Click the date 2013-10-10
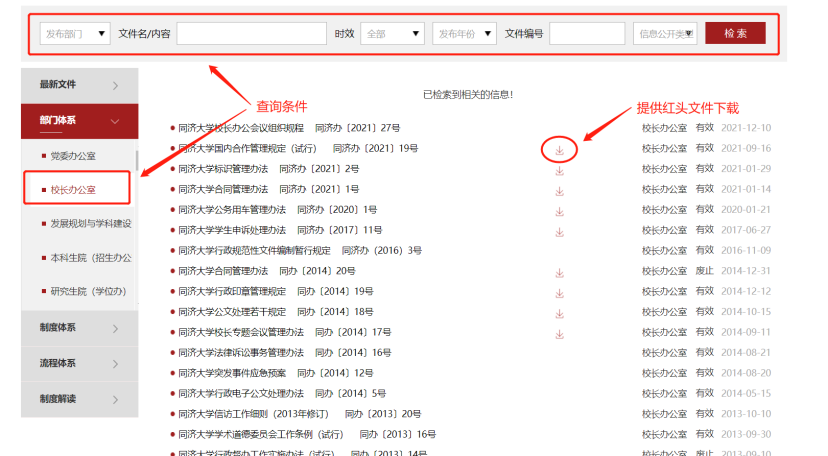828x456 pixels. [x=746, y=414]
